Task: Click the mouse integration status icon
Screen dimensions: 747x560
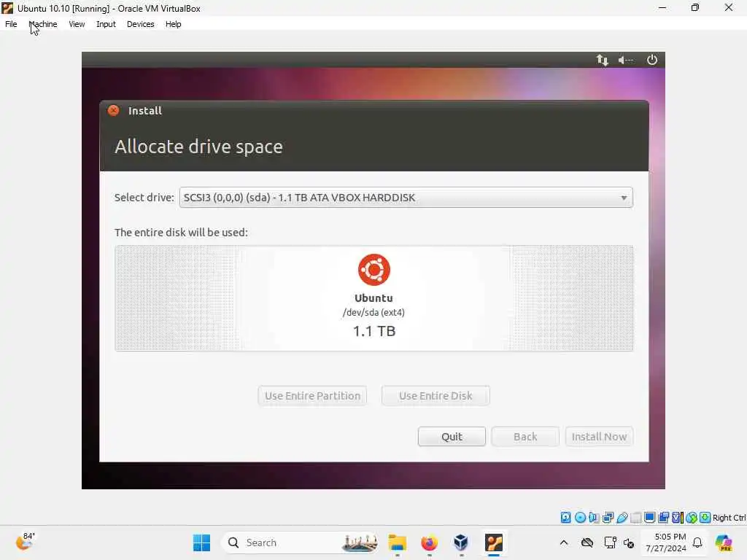Action: [x=692, y=518]
